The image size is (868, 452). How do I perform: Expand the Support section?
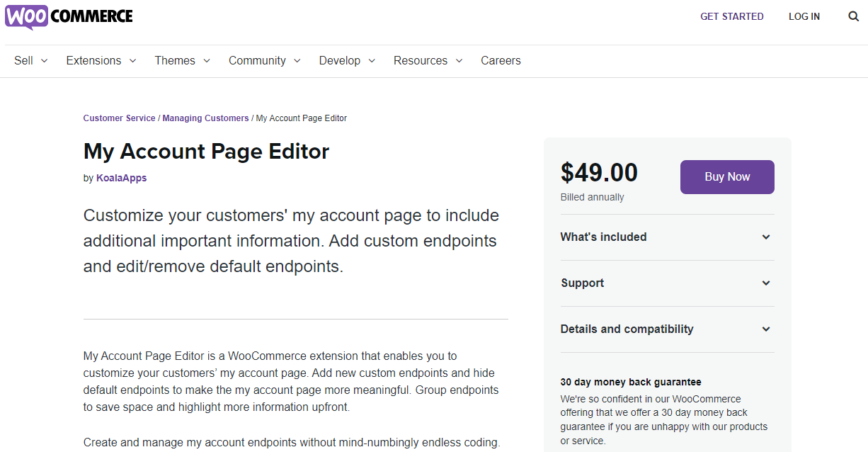coord(667,283)
